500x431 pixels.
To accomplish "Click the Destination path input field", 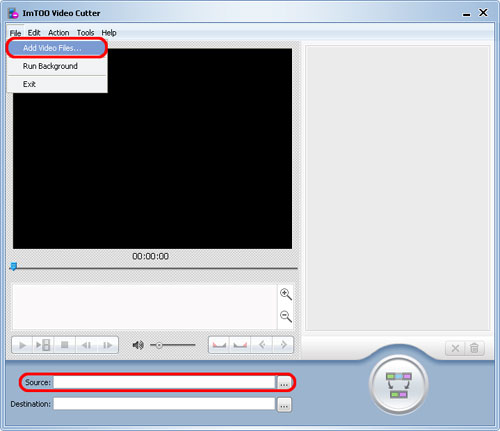I will pyautogui.click(x=164, y=404).
